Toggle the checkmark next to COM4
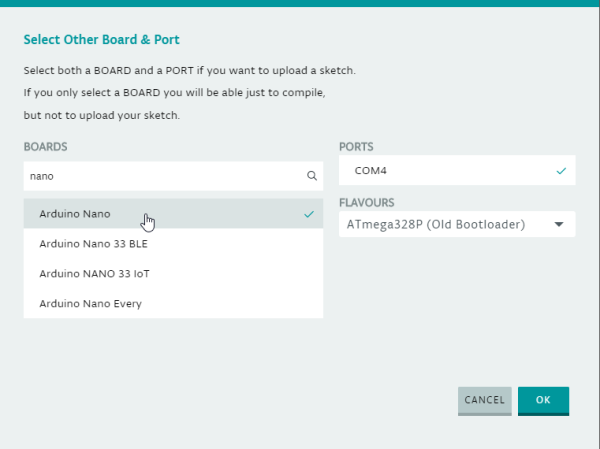Viewport: 600px width, 449px height. click(x=561, y=171)
